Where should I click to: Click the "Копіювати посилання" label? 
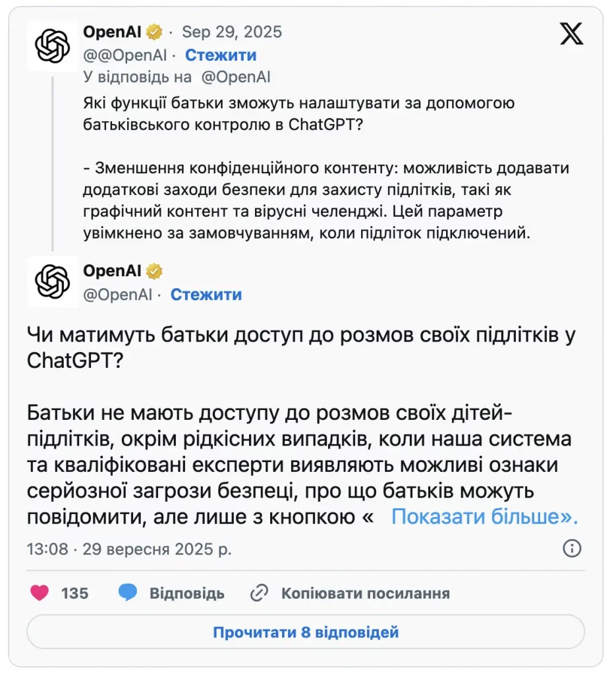366,593
